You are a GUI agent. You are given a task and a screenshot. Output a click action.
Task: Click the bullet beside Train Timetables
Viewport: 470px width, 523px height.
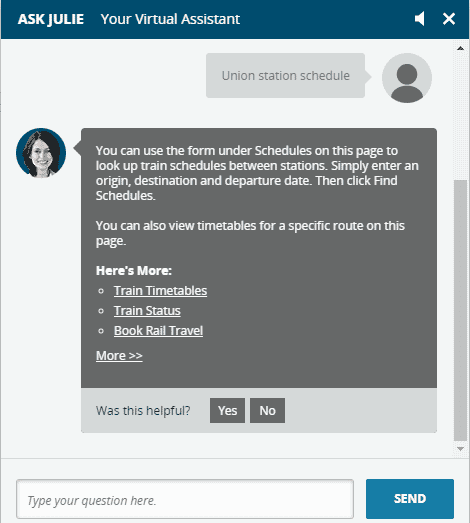tap(101, 291)
